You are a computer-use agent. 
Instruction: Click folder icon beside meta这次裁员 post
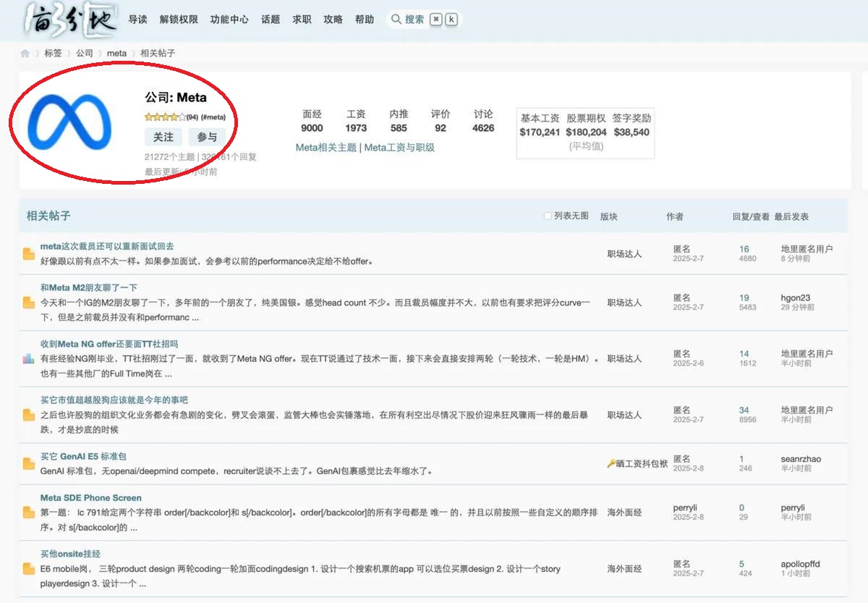(29, 254)
